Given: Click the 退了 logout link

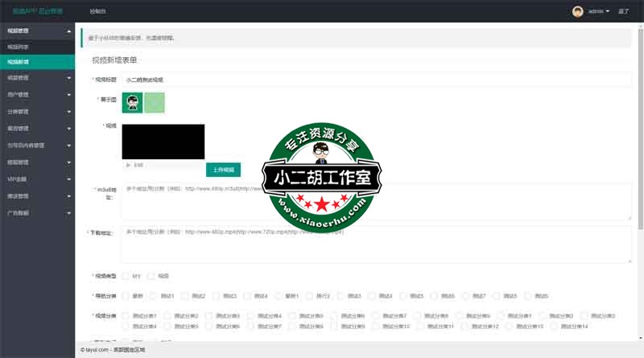Looking at the screenshot, I should [x=623, y=11].
